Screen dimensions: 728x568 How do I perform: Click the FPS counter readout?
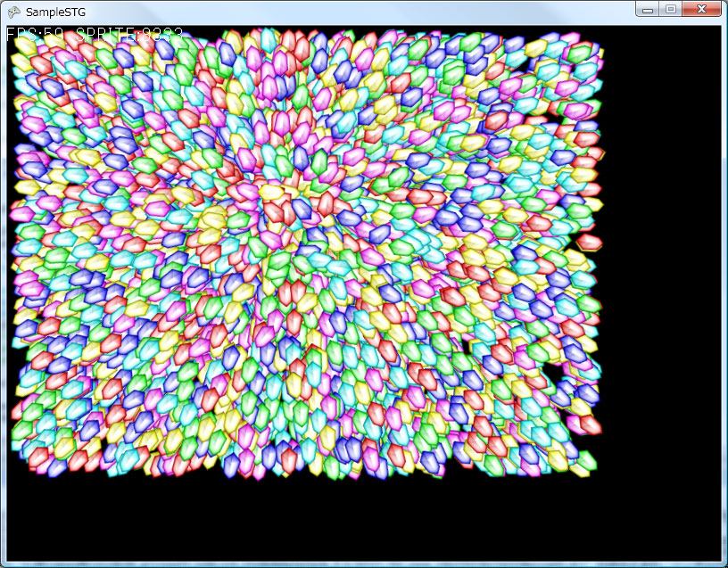(37, 35)
